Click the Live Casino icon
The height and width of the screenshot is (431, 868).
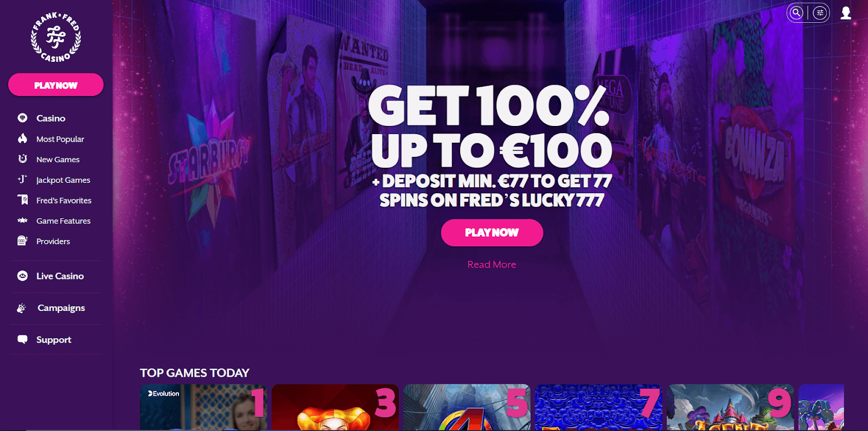point(22,276)
